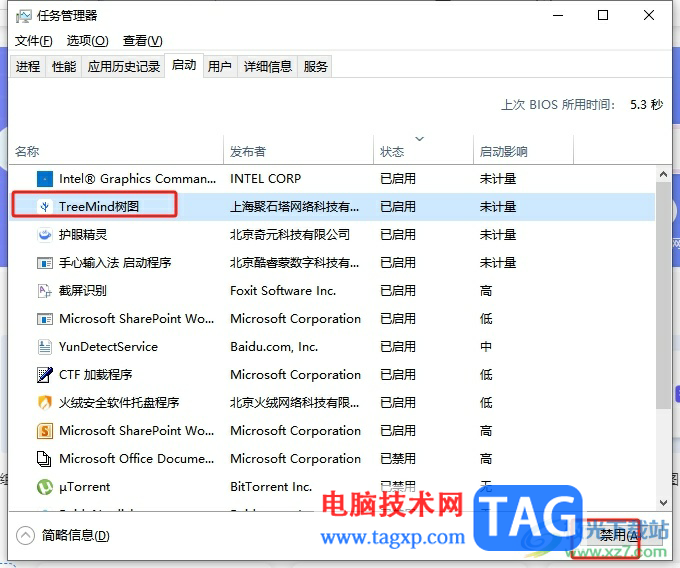Click the TreeMind树图 app icon
The image size is (680, 568).
[x=45, y=207]
